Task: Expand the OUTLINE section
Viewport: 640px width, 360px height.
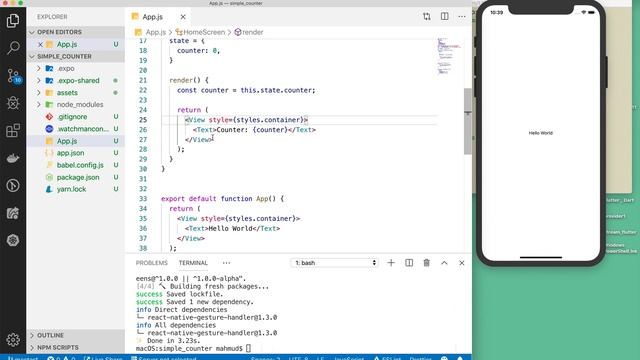Action: pyautogui.click(x=76, y=335)
